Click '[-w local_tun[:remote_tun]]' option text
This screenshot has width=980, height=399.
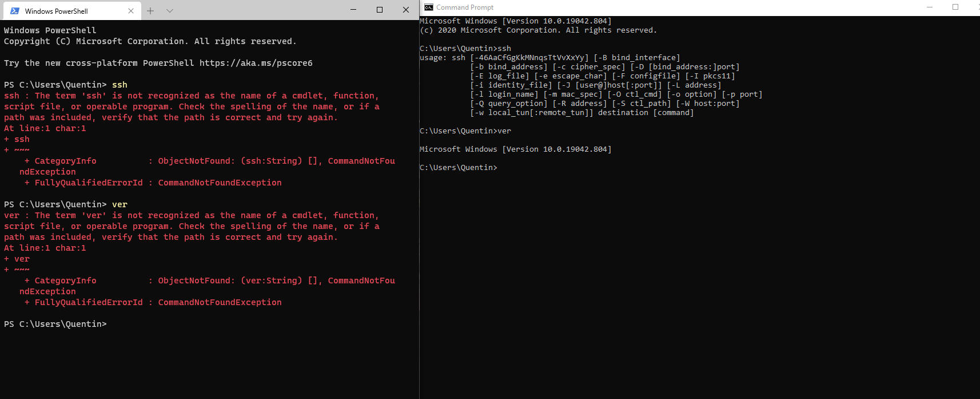[532, 113]
